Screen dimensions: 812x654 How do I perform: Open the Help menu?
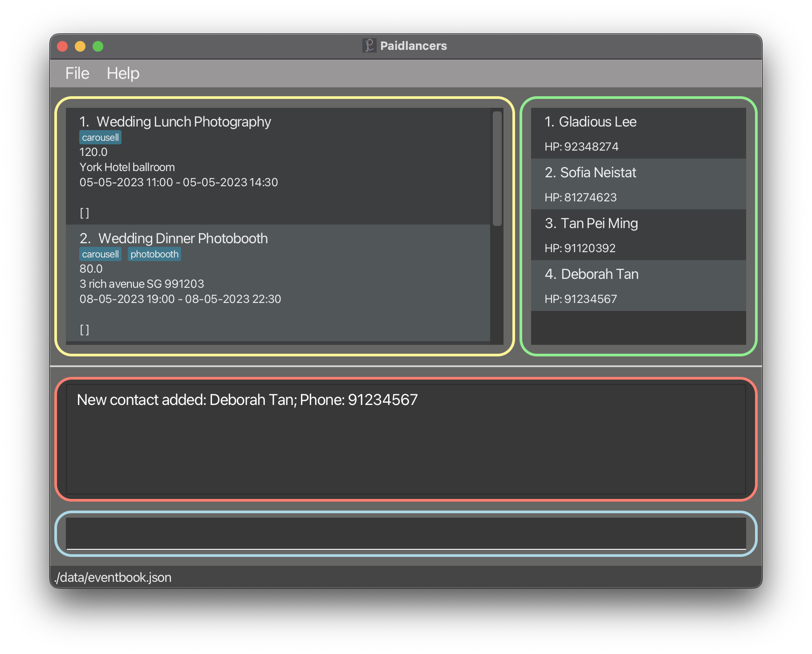[123, 73]
